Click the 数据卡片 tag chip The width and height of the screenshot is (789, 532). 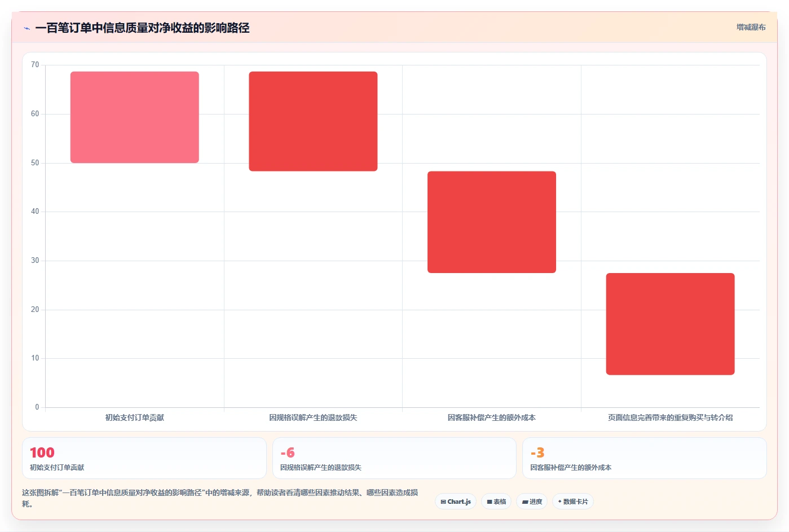coord(572,502)
